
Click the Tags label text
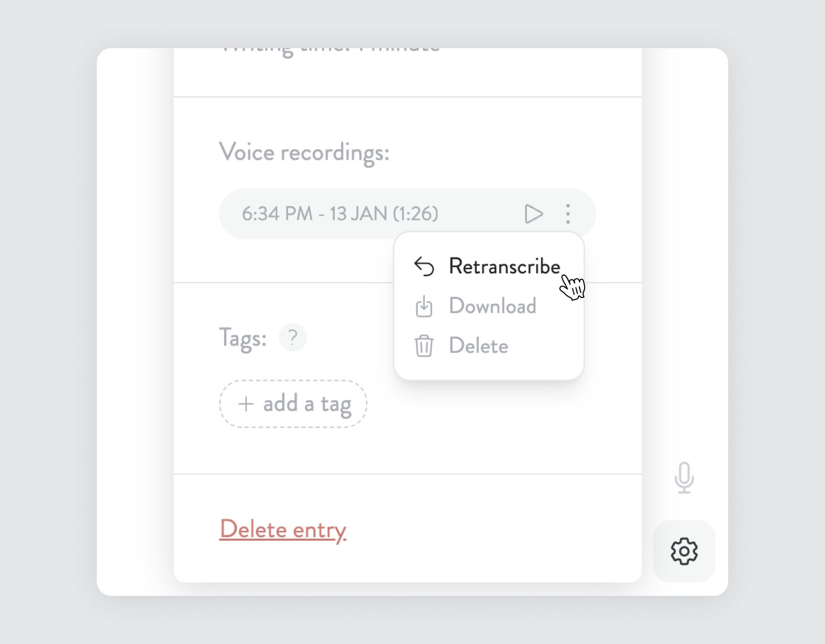[243, 338]
